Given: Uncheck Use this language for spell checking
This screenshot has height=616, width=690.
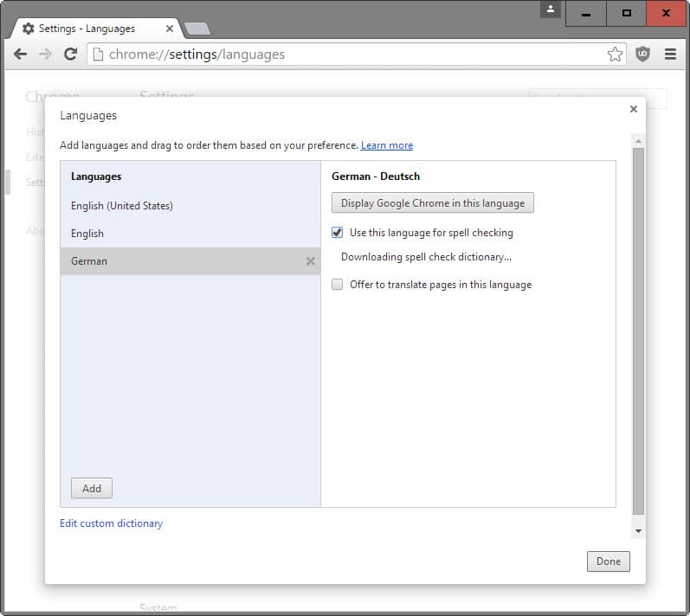Looking at the screenshot, I should coord(337,233).
